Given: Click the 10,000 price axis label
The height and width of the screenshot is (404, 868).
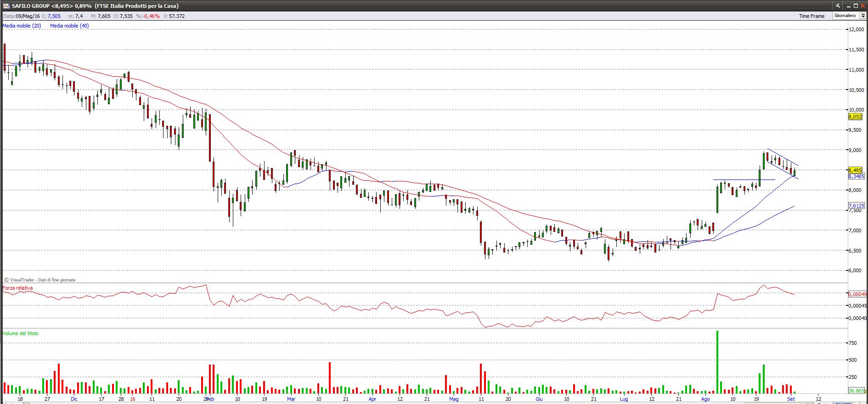Looking at the screenshot, I should pyautogui.click(x=857, y=110).
